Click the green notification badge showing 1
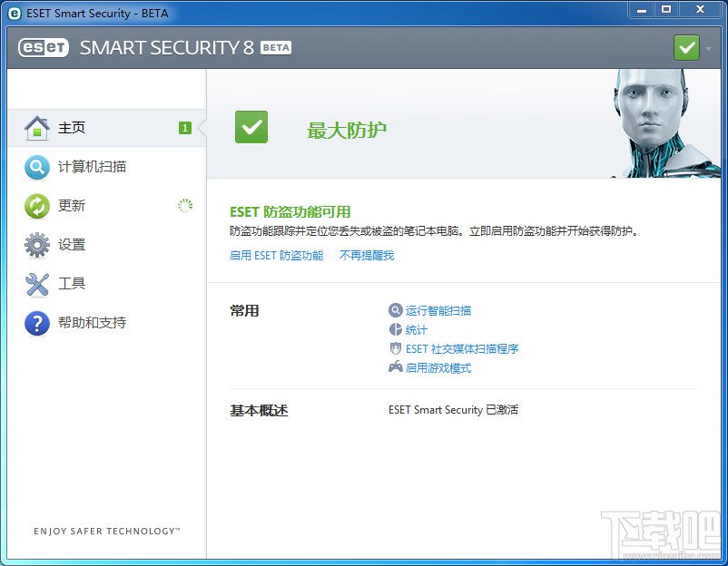 click(185, 128)
